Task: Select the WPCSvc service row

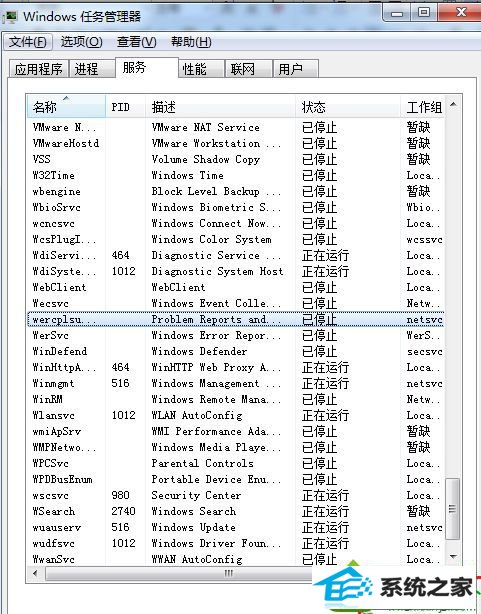Action: [236, 464]
